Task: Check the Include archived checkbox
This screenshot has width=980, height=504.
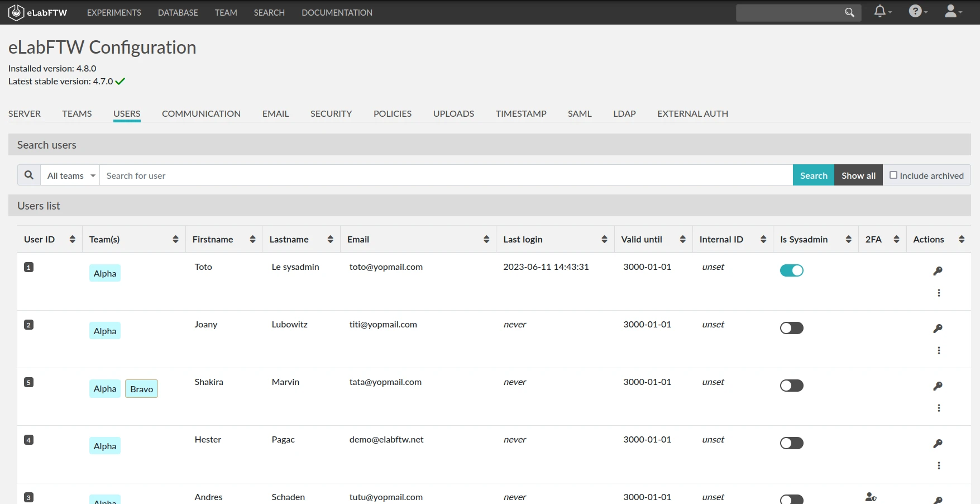Action: 893,175
